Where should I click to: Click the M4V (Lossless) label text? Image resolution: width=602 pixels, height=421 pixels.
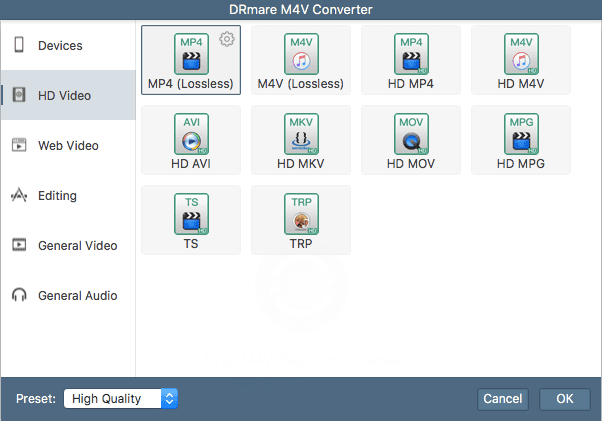click(x=301, y=84)
